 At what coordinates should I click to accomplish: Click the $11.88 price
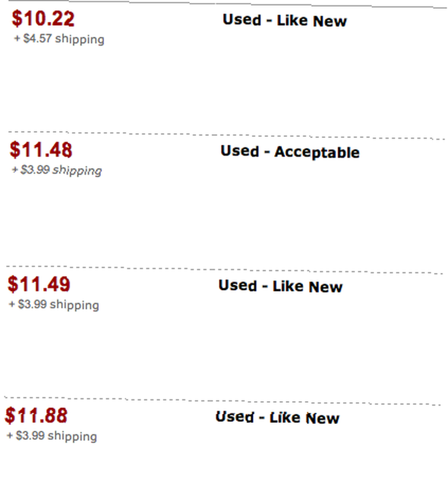click(36, 415)
